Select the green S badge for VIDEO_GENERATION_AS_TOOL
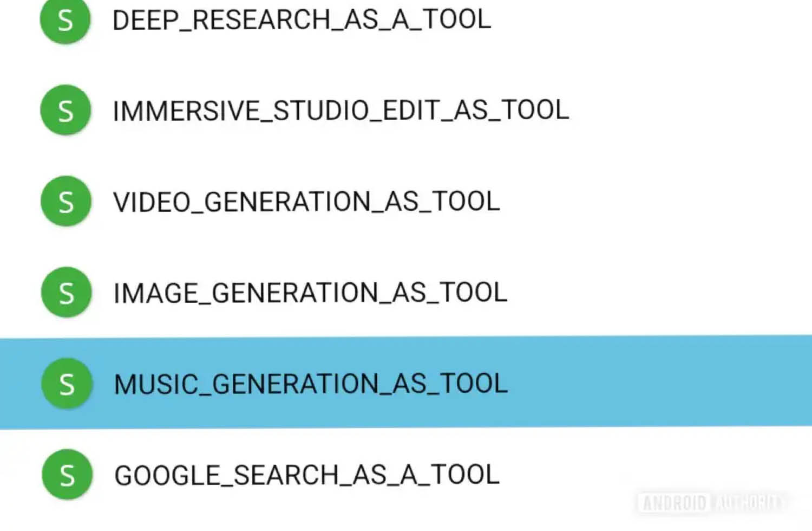 tap(66, 202)
